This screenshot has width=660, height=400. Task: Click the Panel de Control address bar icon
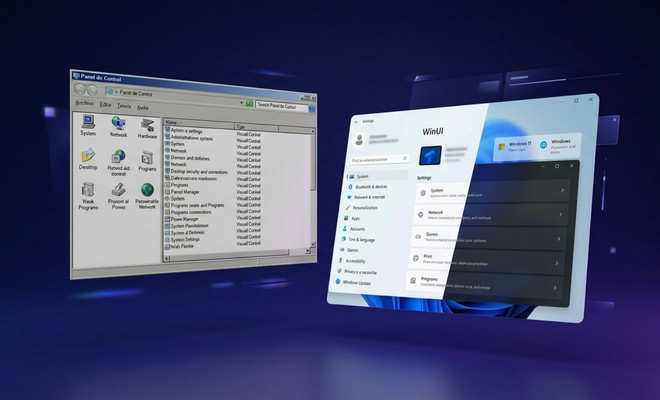(110, 91)
